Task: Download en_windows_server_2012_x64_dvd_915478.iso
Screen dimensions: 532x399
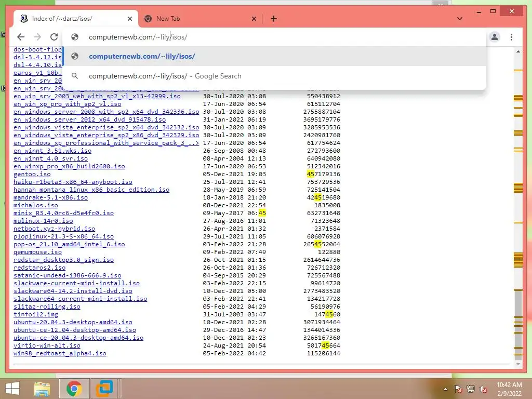Action: [89, 119]
